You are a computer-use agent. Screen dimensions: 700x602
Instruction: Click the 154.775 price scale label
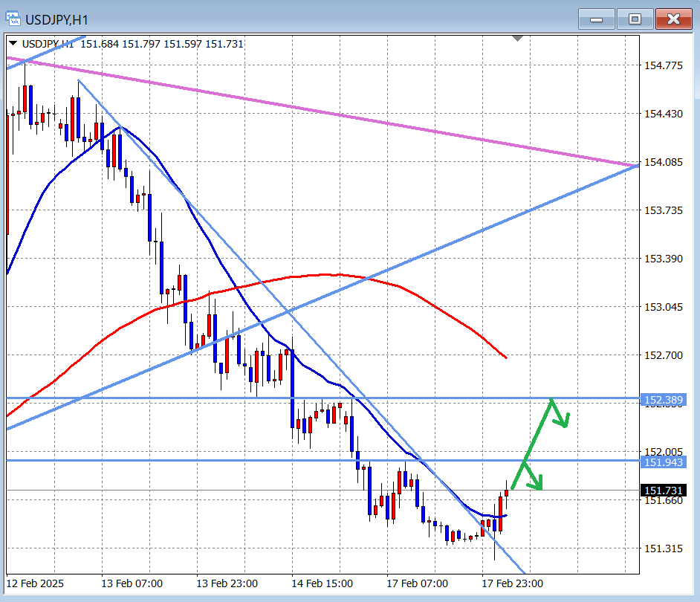[x=662, y=65]
